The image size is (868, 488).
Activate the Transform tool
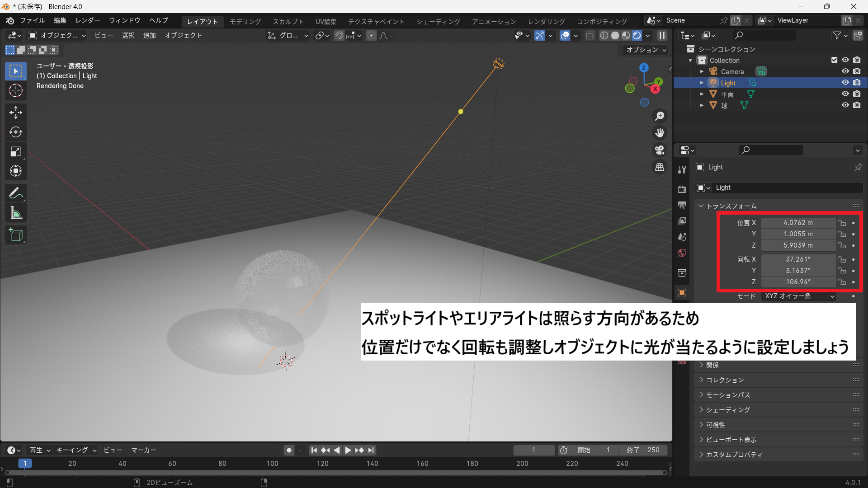click(16, 171)
